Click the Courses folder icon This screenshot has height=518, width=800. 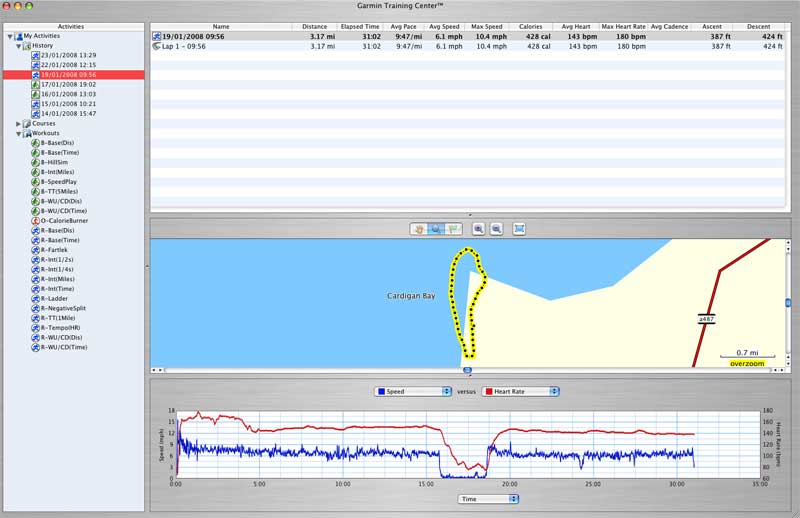pos(27,124)
